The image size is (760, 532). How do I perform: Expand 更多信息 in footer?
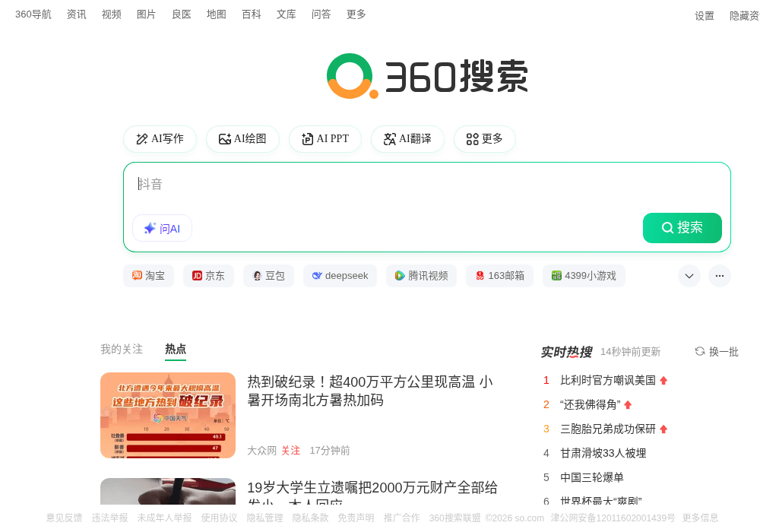point(700,518)
